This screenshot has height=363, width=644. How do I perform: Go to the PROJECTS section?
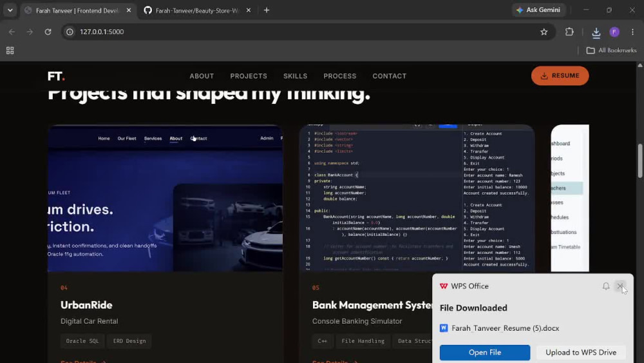[x=249, y=76]
